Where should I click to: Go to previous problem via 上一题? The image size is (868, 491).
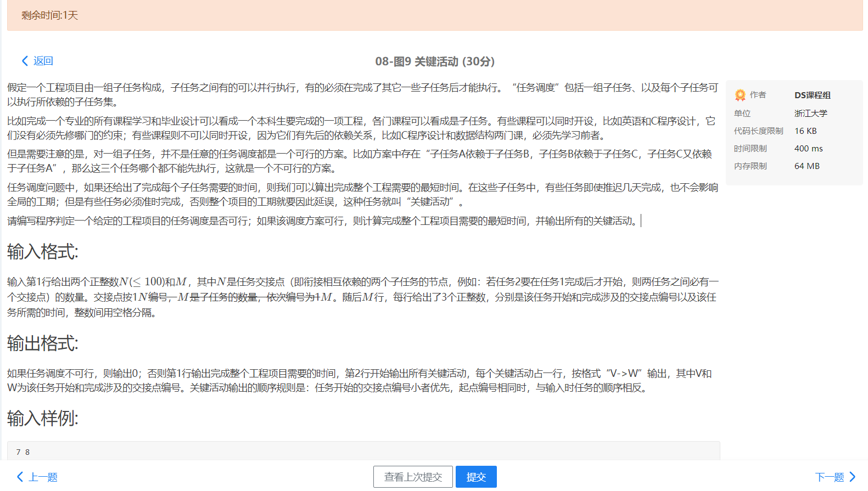tap(37, 477)
